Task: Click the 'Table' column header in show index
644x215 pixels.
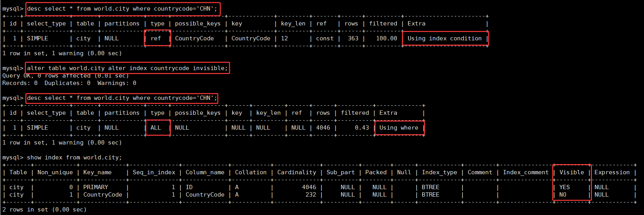Action: 18,172
